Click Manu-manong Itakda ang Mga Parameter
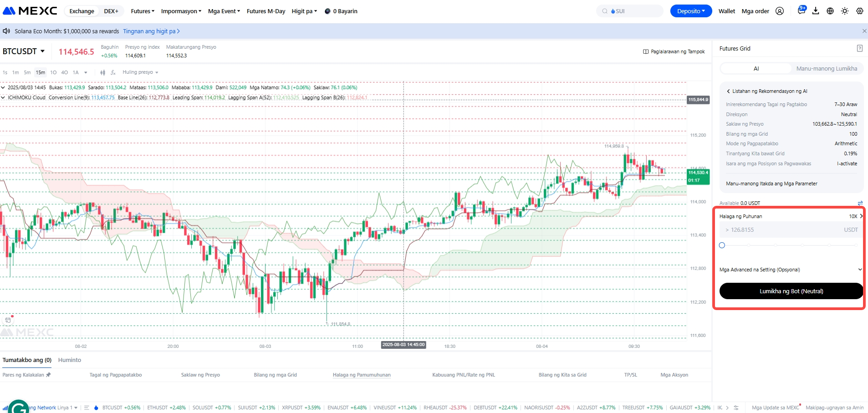The image size is (868, 413). point(771,184)
